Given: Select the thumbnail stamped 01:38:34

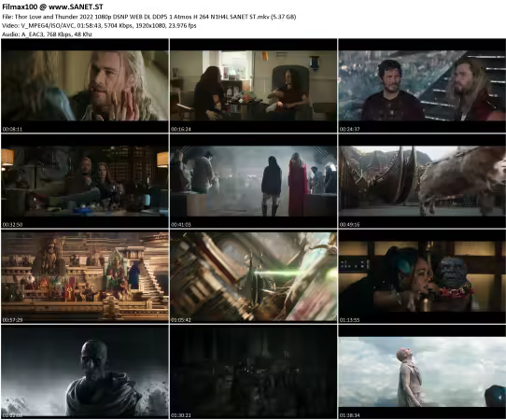Looking at the screenshot, I should coord(422,371).
